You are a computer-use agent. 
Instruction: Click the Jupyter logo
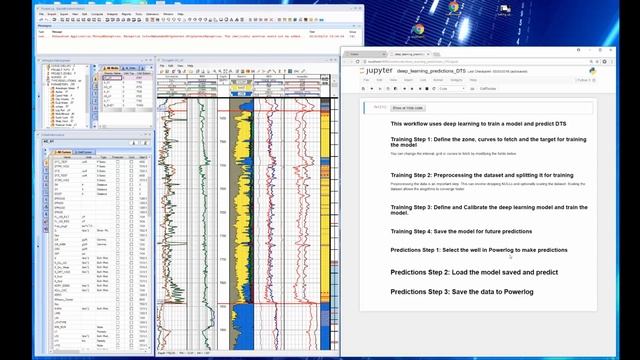pos(376,71)
